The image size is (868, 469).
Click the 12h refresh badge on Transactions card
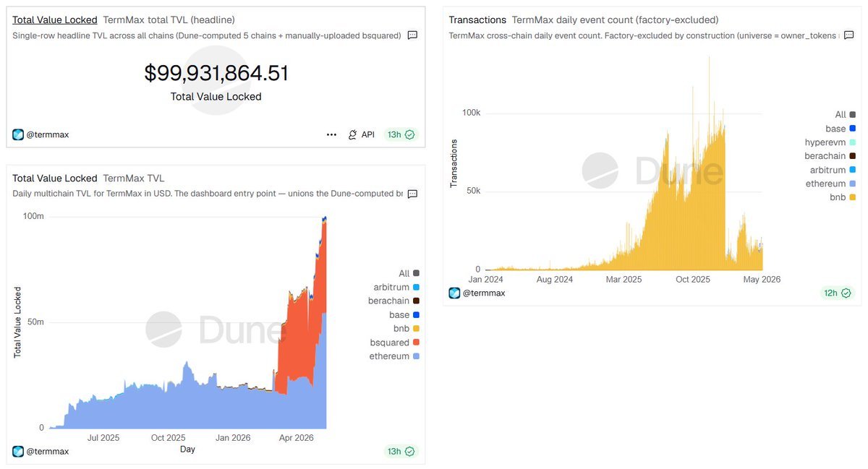837,293
